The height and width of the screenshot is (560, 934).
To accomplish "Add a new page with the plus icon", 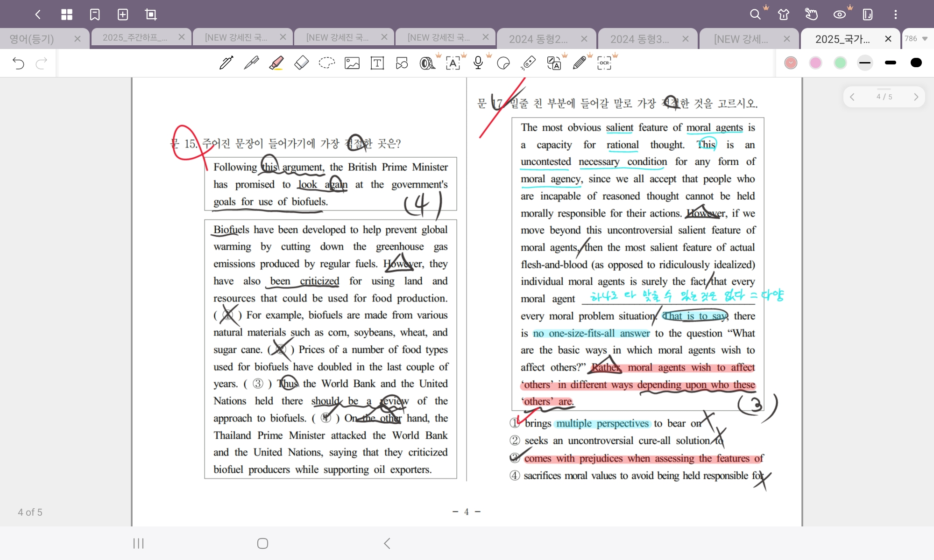I will pos(123,14).
